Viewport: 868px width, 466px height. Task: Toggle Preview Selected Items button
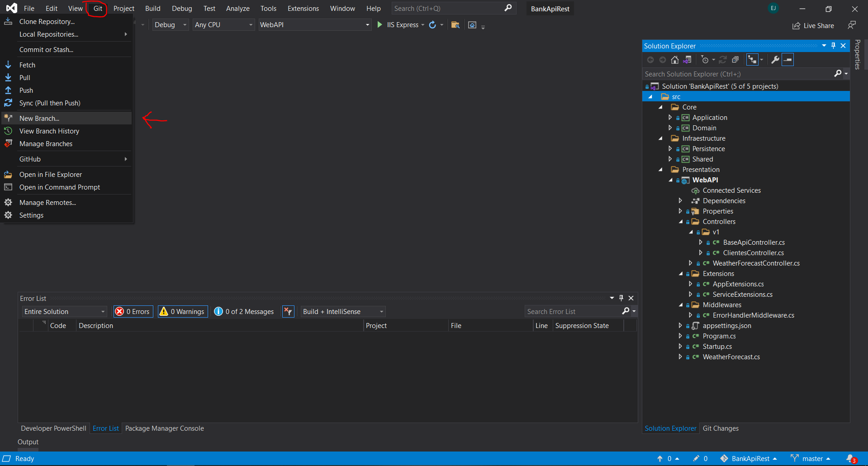tap(788, 60)
